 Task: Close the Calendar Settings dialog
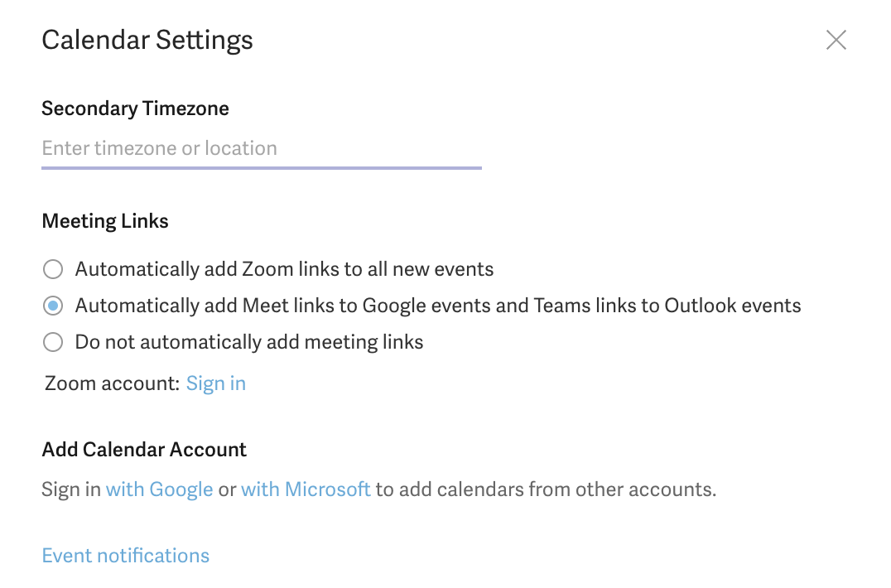[836, 40]
